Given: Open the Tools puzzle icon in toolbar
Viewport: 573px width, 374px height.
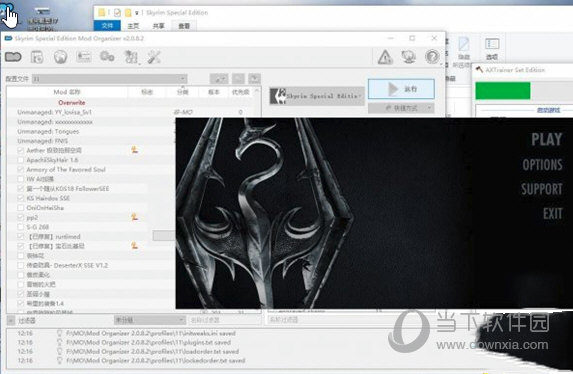Looking at the screenshot, I should click(131, 57).
